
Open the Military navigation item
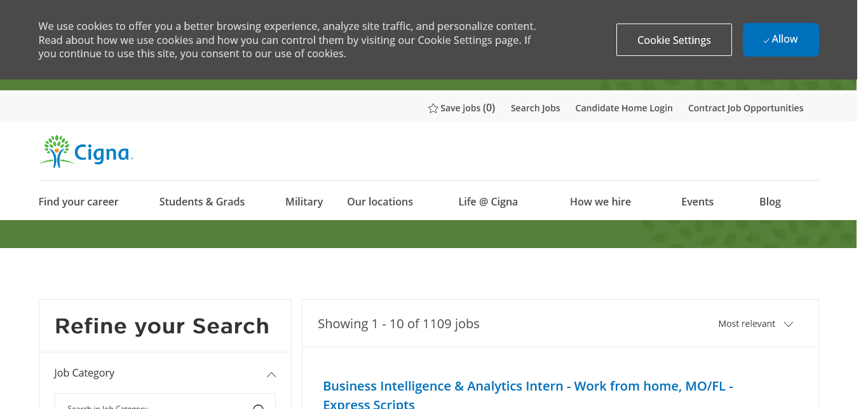click(x=304, y=202)
